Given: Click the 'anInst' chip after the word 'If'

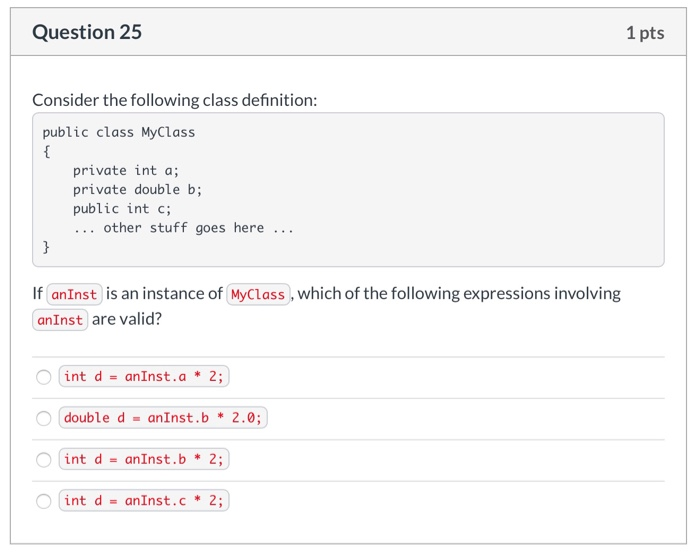Looking at the screenshot, I should pyautogui.click(x=74, y=295).
